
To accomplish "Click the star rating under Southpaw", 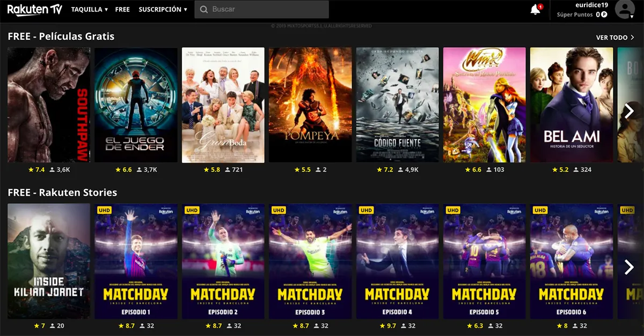I will [x=31, y=170].
